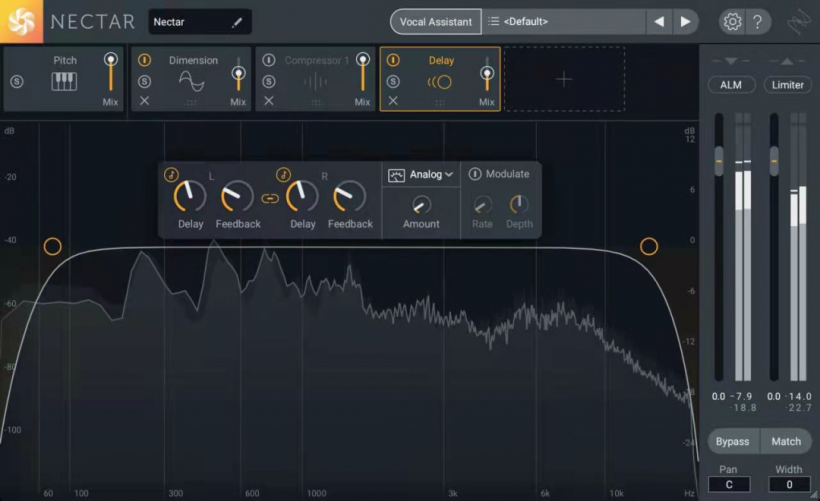Solo the Delay module
The width and height of the screenshot is (820, 501).
coord(393,81)
